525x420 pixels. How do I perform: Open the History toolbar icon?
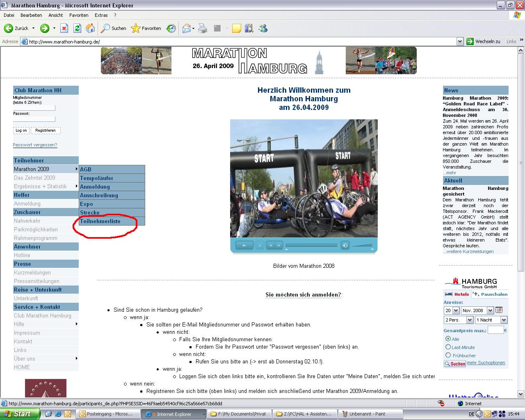171,28
